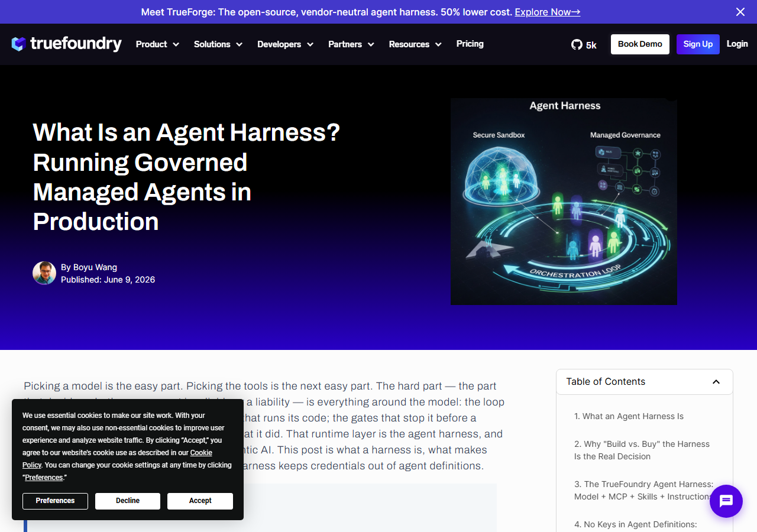Open the Agent Harness hero image
This screenshot has width=757, height=532.
(x=564, y=202)
